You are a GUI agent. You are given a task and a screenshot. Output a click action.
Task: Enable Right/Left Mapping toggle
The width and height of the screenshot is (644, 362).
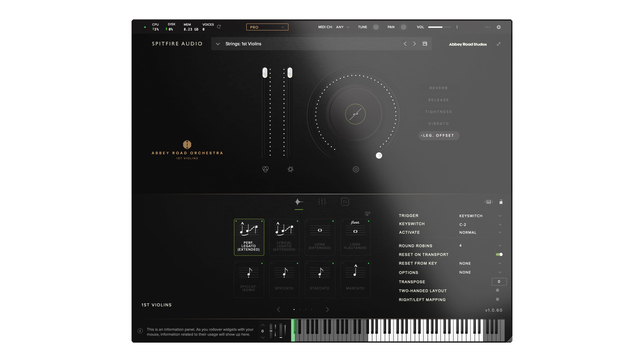pyautogui.click(x=499, y=299)
